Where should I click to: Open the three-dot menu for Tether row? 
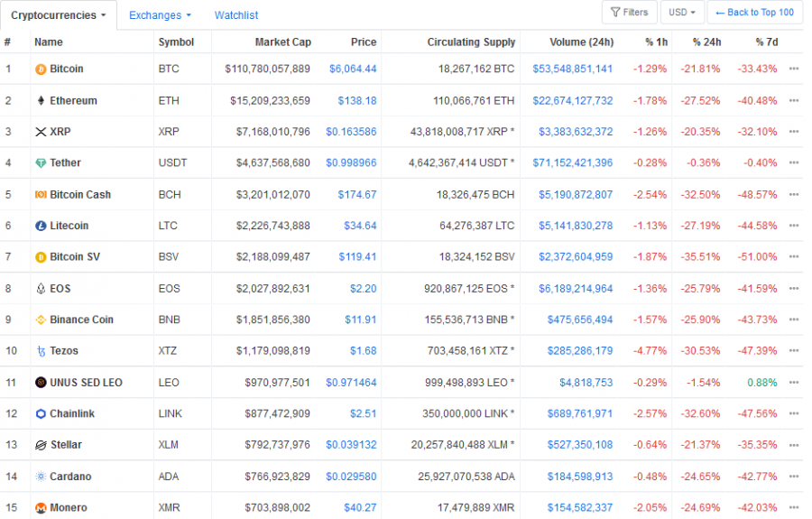coord(794,163)
